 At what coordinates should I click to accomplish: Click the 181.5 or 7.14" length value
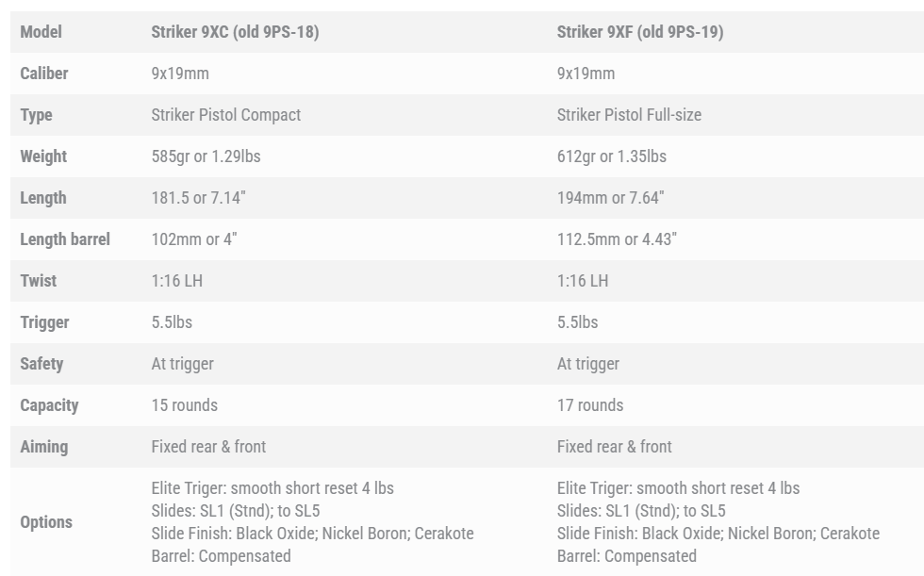tap(199, 198)
